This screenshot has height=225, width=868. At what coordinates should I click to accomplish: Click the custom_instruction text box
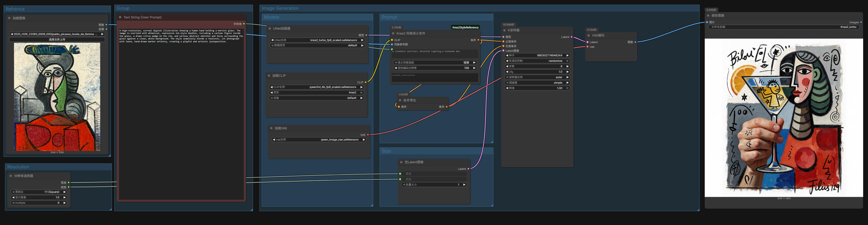coord(435,78)
